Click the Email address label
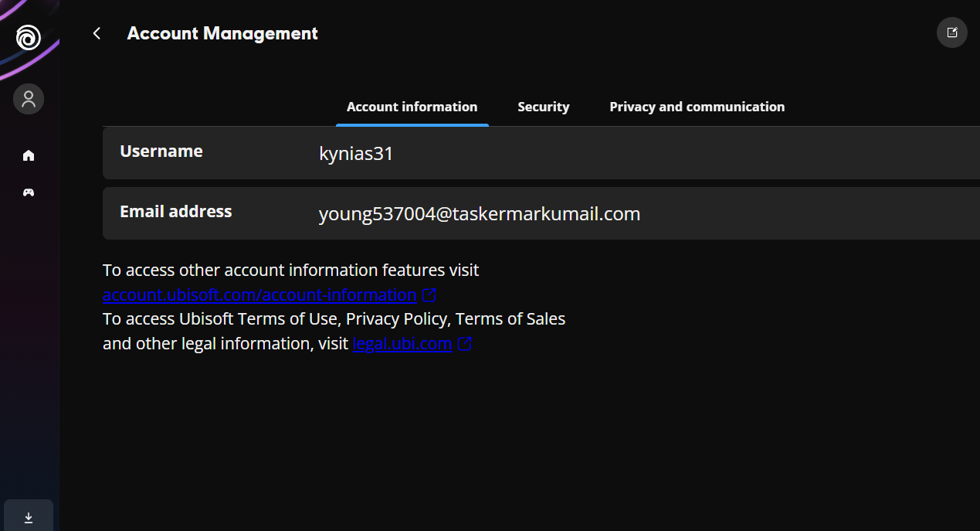 click(x=176, y=212)
